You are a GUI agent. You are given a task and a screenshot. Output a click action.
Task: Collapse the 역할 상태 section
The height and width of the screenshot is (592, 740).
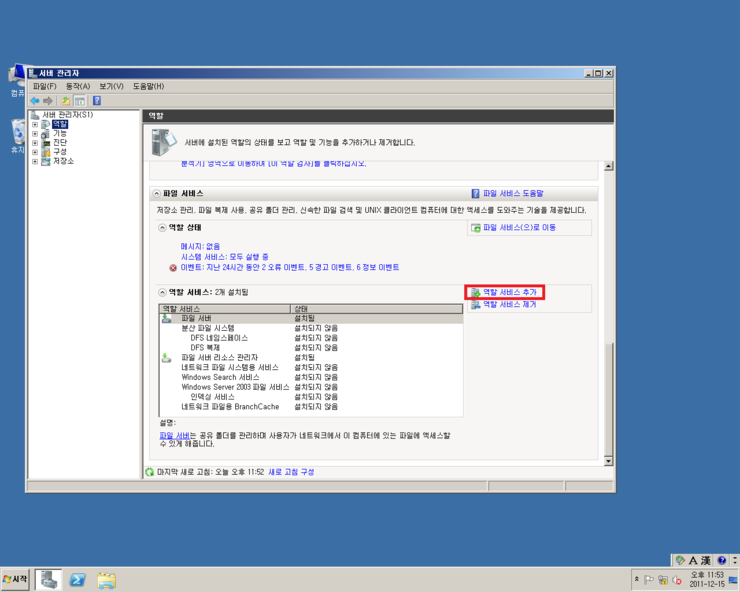[x=162, y=228]
